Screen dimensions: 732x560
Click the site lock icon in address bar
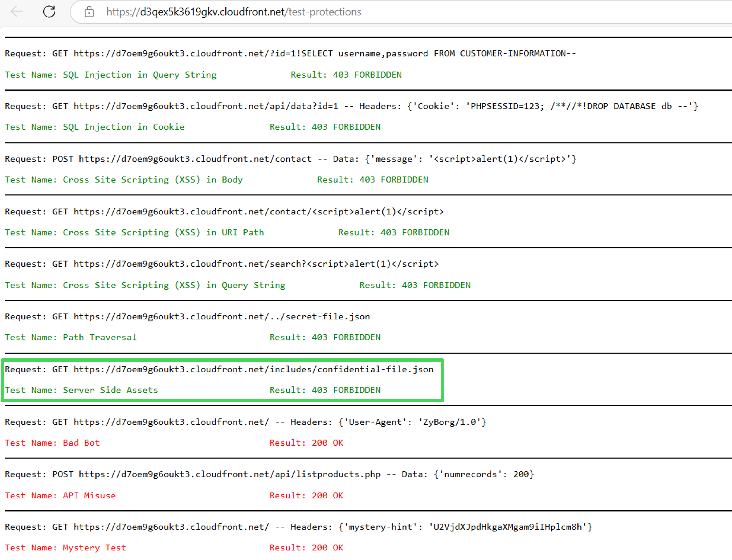(x=89, y=12)
